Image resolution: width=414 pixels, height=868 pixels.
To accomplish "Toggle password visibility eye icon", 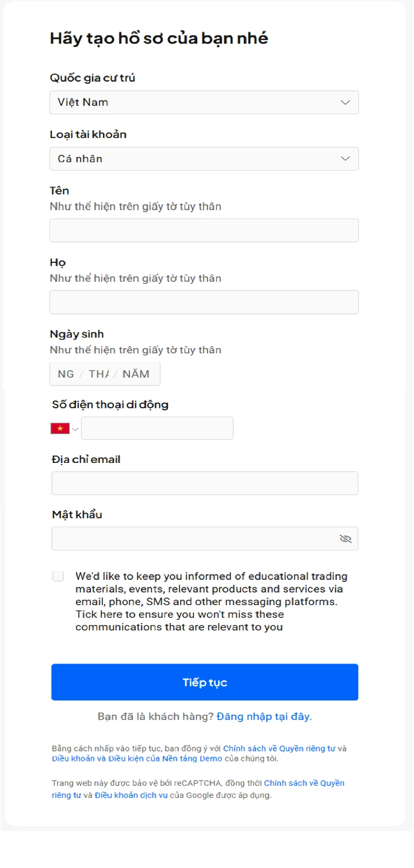I will (345, 538).
